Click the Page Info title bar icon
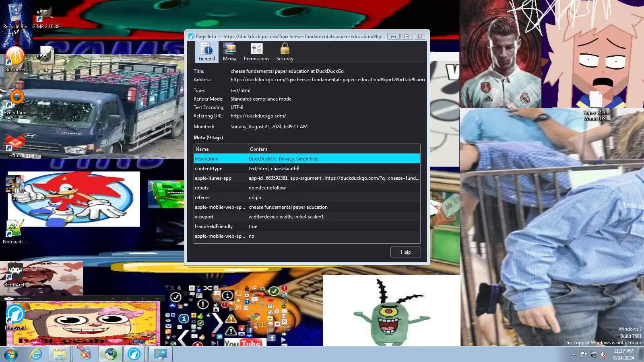The width and height of the screenshot is (644, 362). point(191,36)
